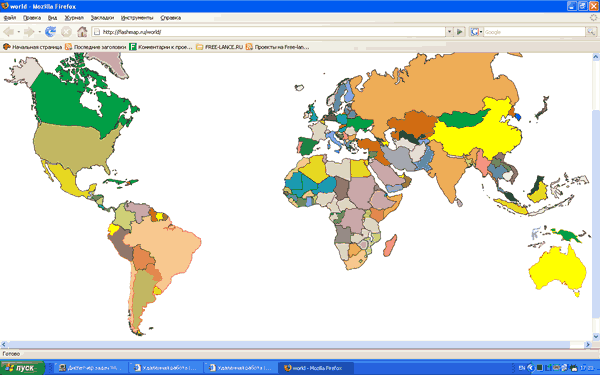Click the Stop loading icon
The image size is (600, 375).
coord(66,32)
